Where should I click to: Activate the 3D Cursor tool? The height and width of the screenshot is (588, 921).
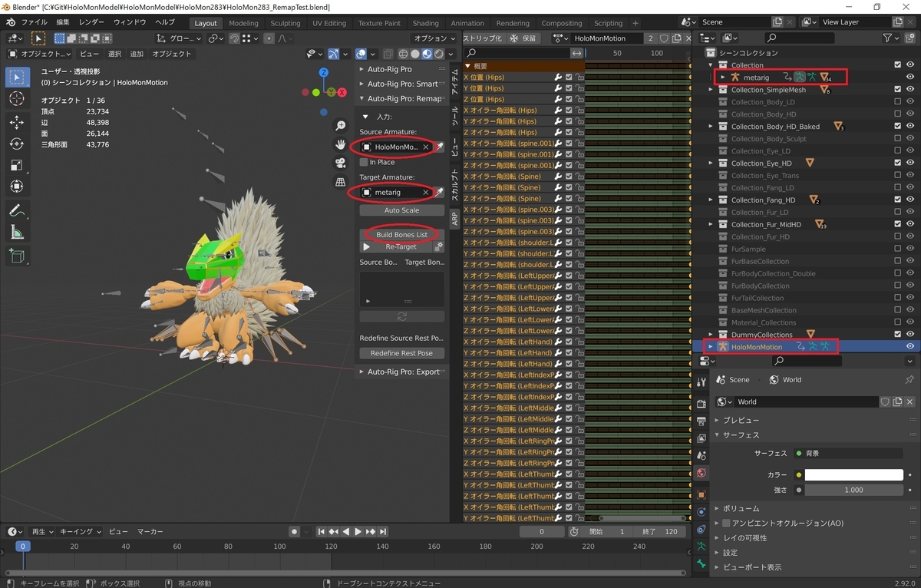pyautogui.click(x=18, y=98)
